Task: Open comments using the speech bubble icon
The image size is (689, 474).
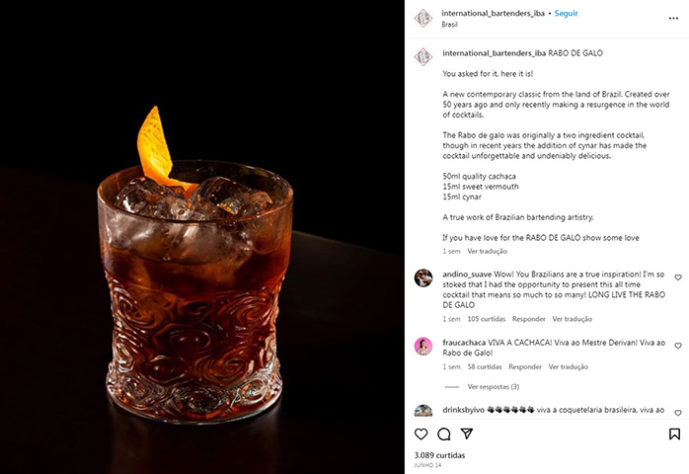Action: pyautogui.click(x=444, y=434)
